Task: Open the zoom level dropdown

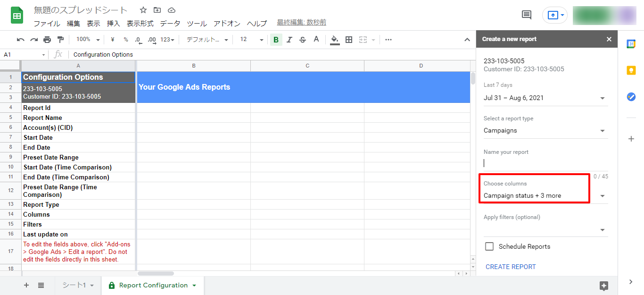Action: [x=88, y=40]
